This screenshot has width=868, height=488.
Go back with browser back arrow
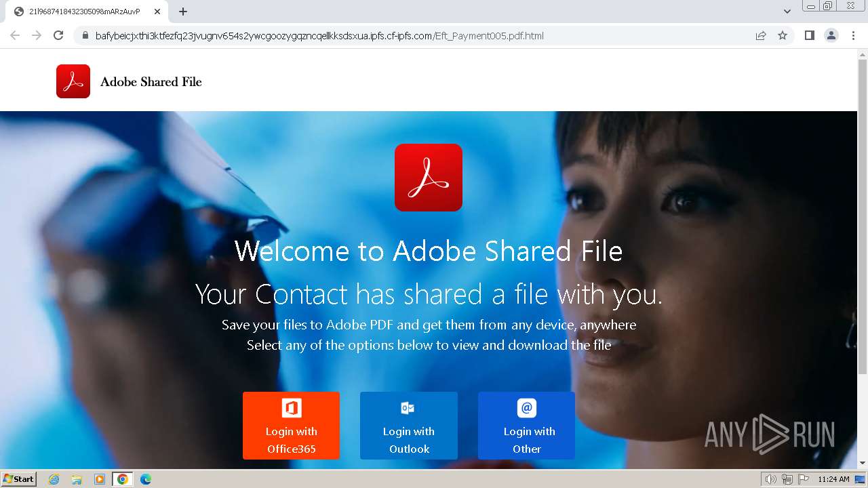coord(15,35)
